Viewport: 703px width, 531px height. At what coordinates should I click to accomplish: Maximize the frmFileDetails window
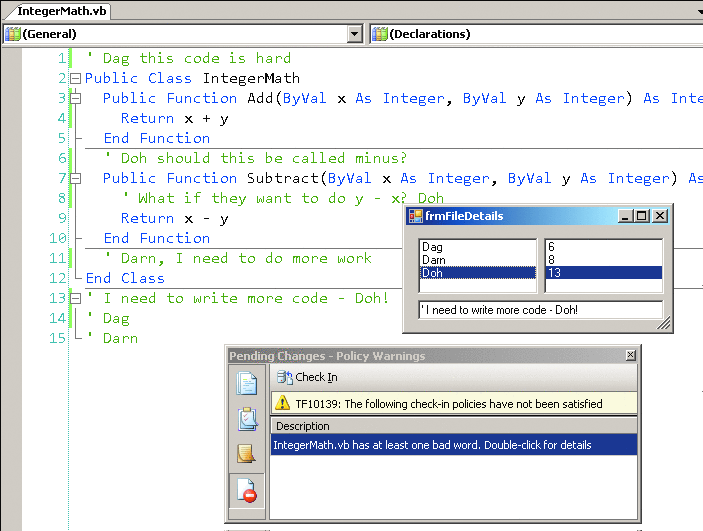642,216
